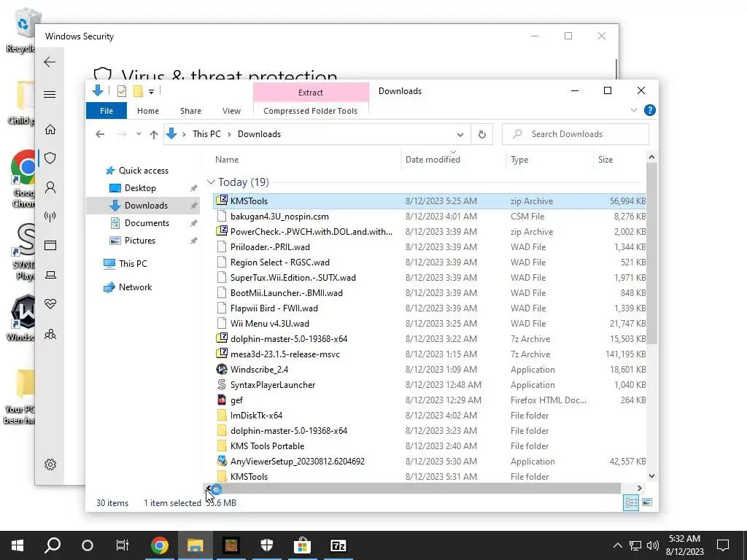Go up one folder level arrow

tap(153, 134)
